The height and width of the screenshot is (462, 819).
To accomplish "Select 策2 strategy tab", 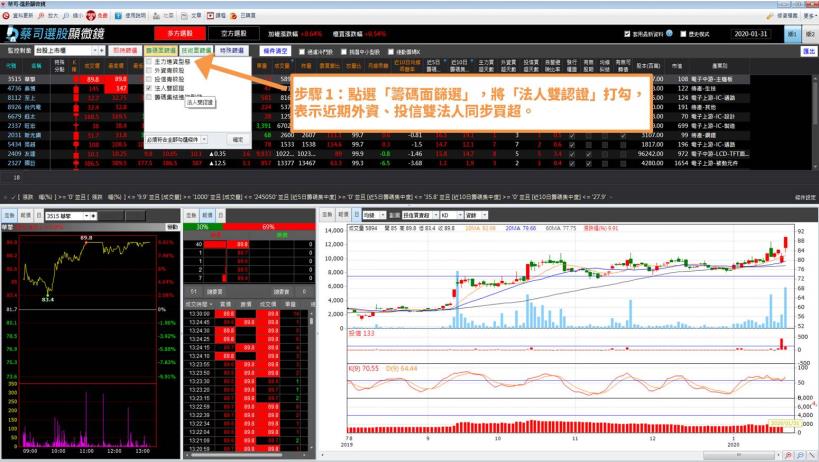I will pyautogui.click(x=810, y=34).
